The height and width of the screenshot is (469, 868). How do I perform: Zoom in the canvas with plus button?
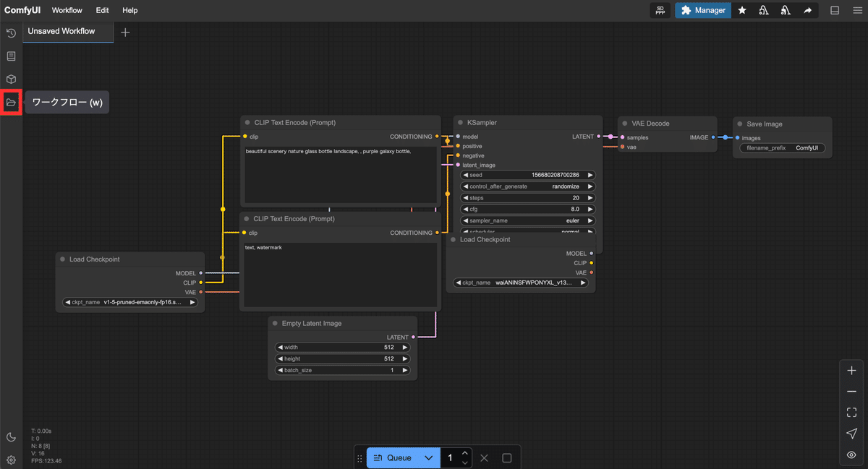click(851, 370)
